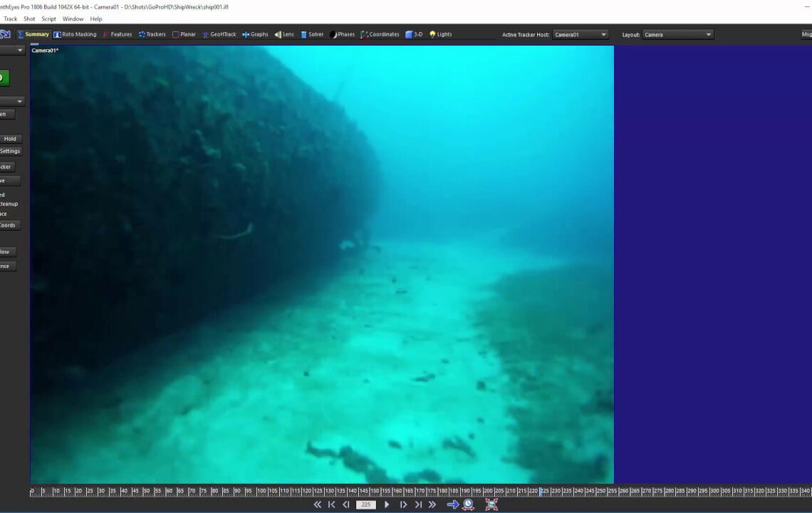Open the Script menu
This screenshot has height=513, width=812.
(x=48, y=19)
